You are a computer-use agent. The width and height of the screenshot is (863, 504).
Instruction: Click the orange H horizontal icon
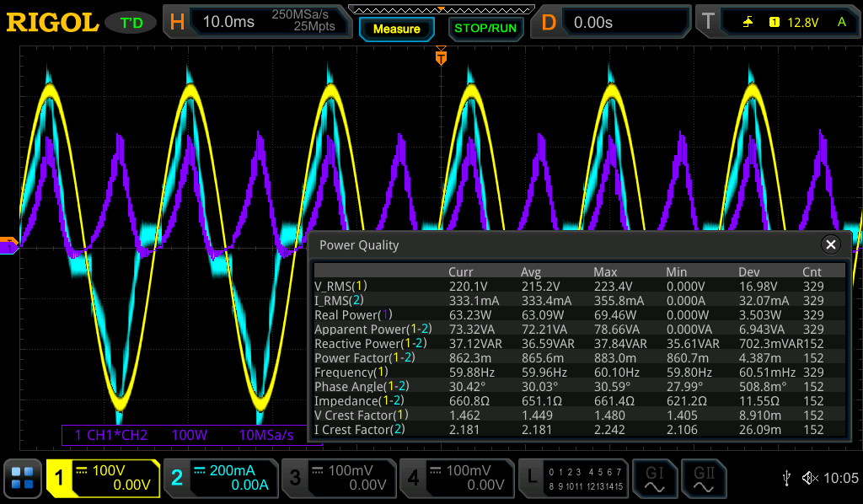pos(177,22)
